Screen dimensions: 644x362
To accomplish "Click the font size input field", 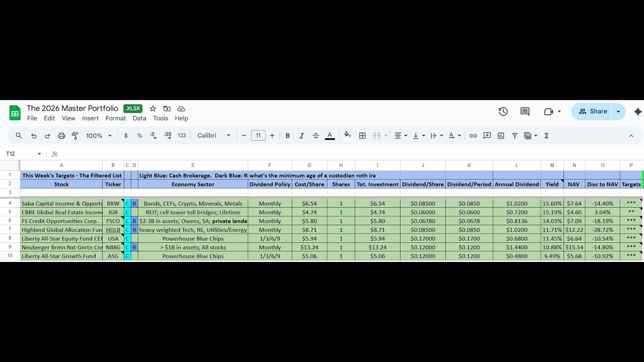I will (258, 136).
